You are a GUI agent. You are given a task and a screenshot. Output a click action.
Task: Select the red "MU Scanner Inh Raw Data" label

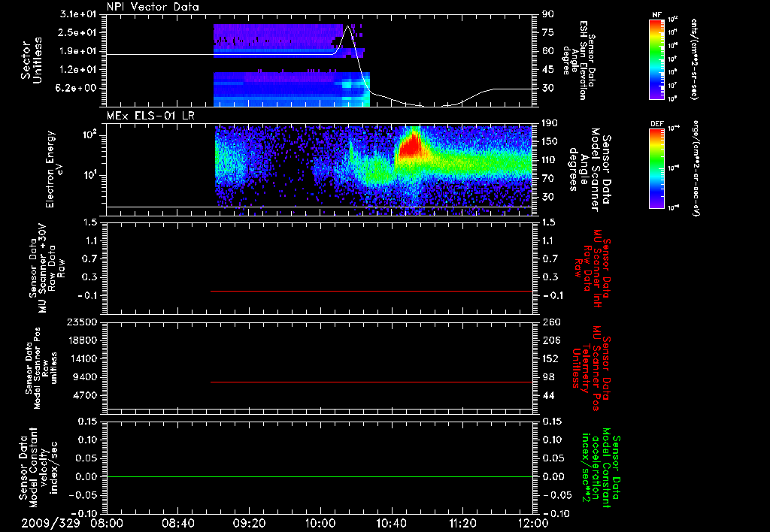(591, 268)
